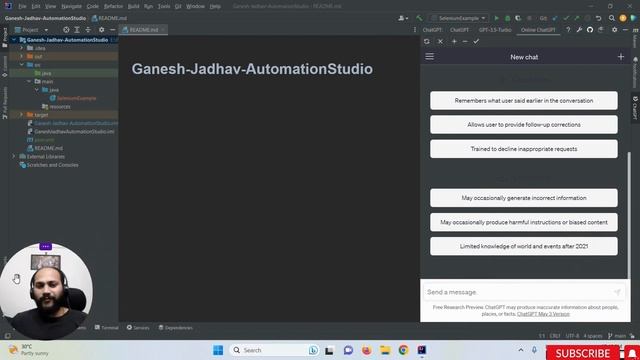
Task: Expand the .idea folder
Action: pos(22,48)
